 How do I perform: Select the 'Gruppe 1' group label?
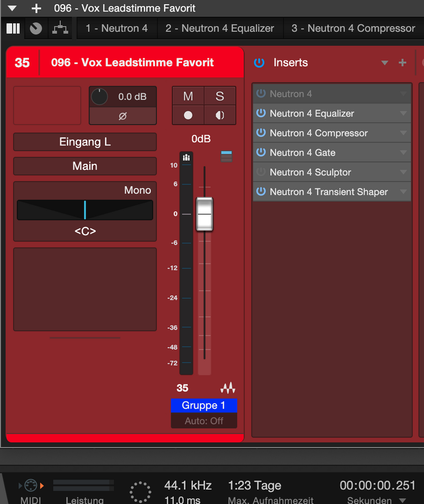tap(204, 405)
